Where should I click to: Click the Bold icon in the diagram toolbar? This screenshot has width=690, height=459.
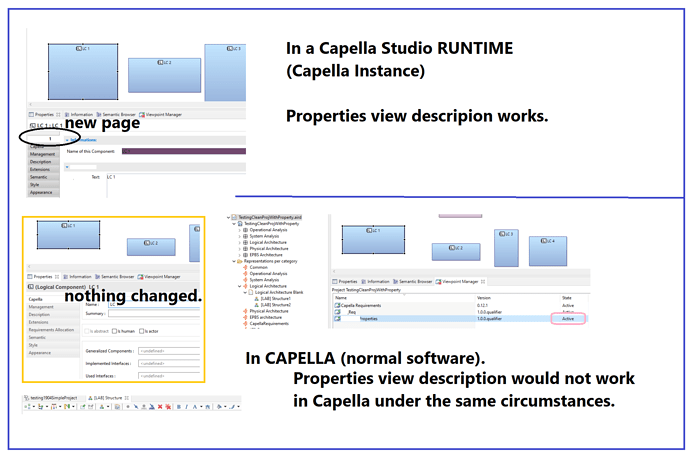click(179, 407)
